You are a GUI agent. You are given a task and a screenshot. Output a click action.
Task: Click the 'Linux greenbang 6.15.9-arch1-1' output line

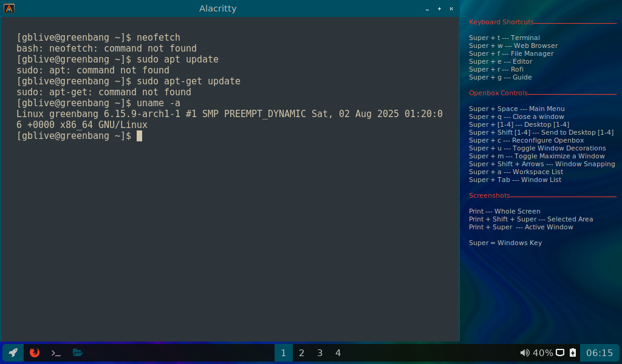229,114
